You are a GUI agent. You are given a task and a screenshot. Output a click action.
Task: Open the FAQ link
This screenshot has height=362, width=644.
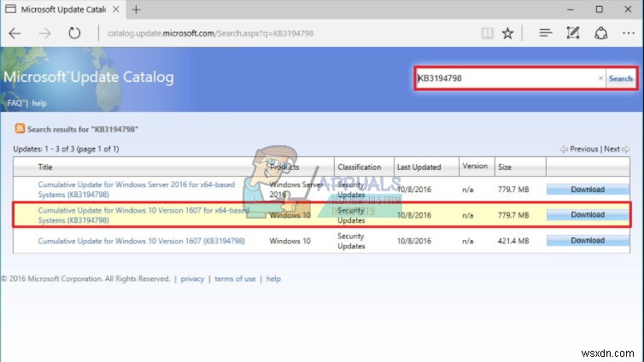tap(15, 103)
